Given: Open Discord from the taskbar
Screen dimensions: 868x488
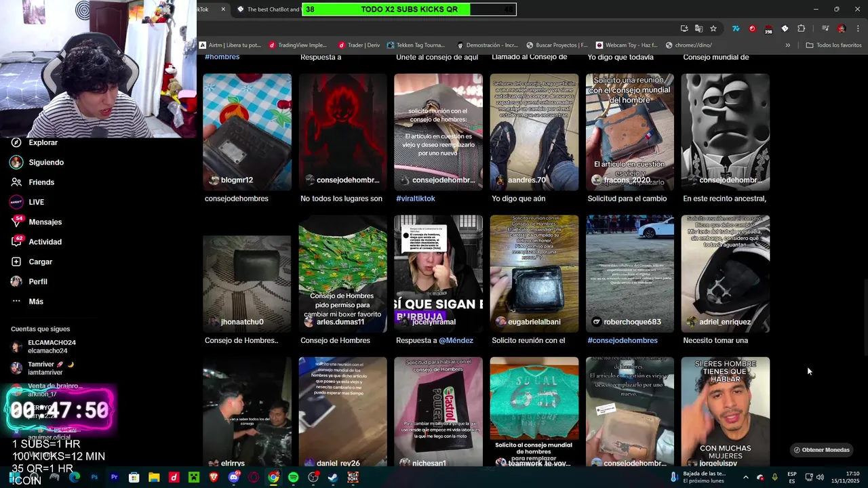Looking at the screenshot, I should click(x=234, y=477).
